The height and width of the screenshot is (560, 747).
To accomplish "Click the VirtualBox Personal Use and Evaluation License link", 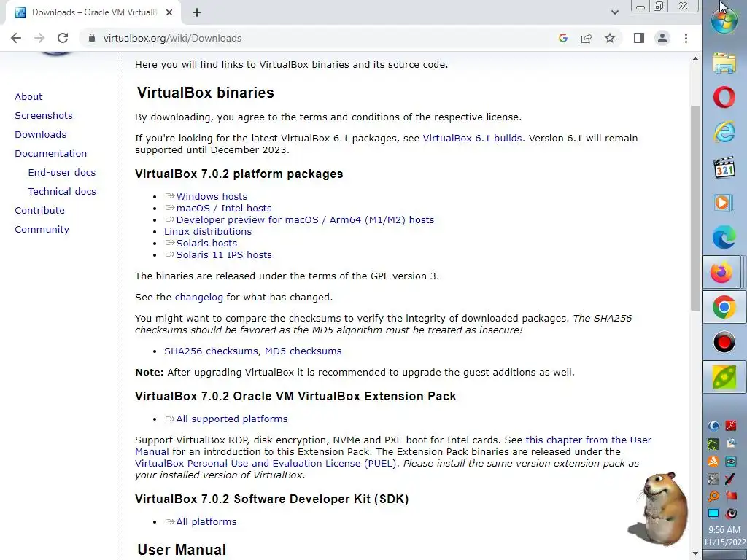I will pos(266,463).
